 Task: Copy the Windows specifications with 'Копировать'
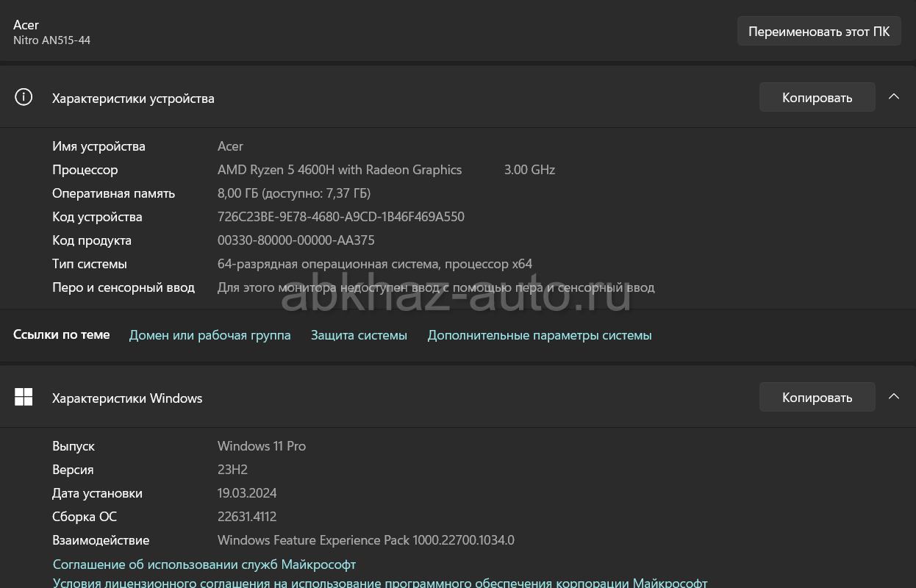click(817, 398)
